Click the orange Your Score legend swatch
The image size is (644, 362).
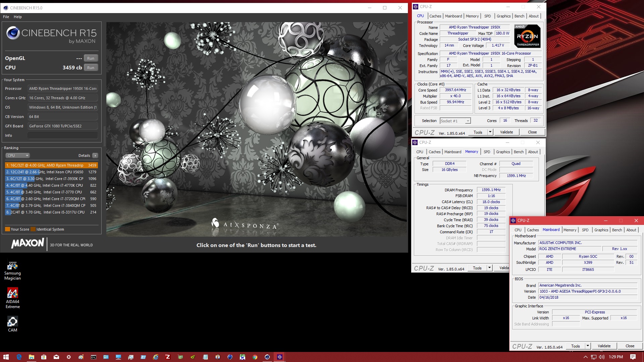(x=7, y=229)
